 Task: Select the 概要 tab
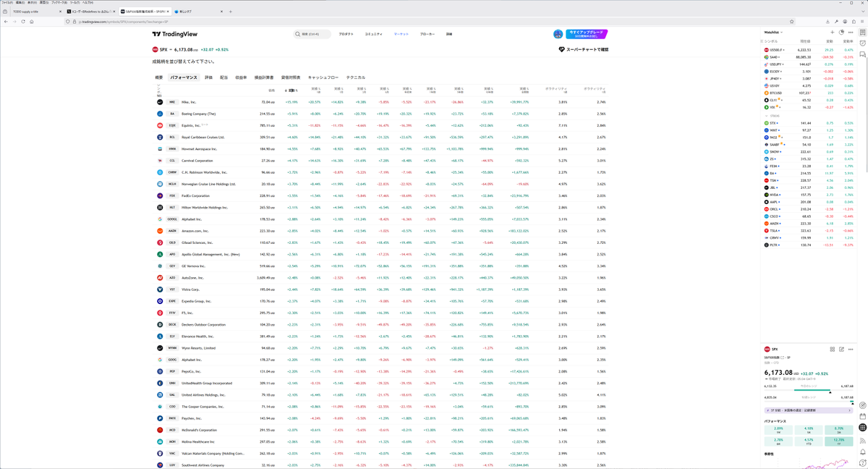[x=159, y=77]
